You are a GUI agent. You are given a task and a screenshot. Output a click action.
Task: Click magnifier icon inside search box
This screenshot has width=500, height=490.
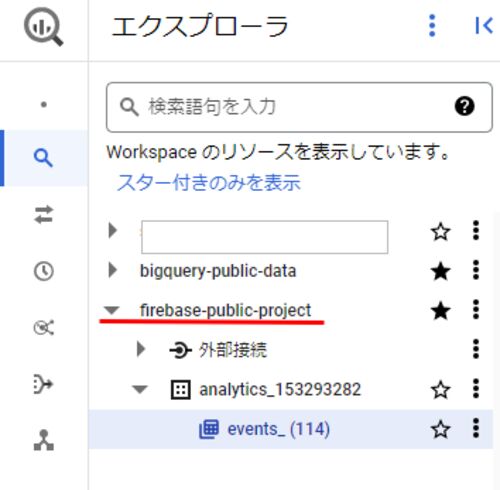click(129, 107)
